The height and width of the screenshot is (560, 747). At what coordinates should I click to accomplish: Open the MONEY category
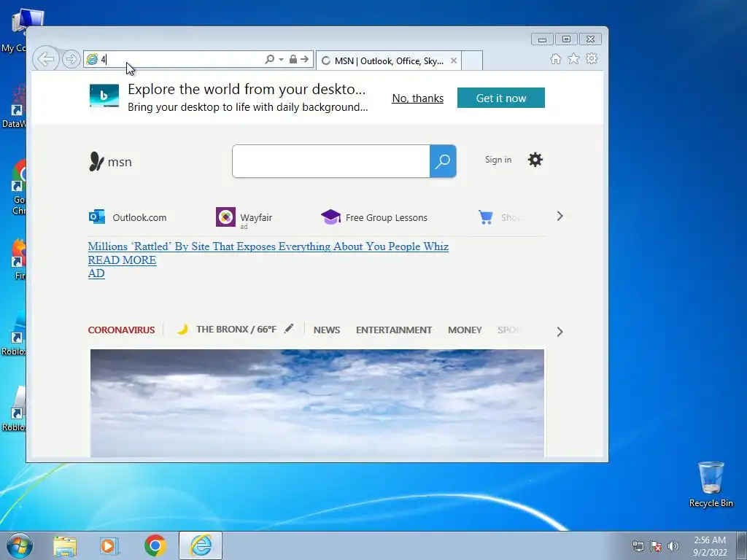pyautogui.click(x=465, y=330)
